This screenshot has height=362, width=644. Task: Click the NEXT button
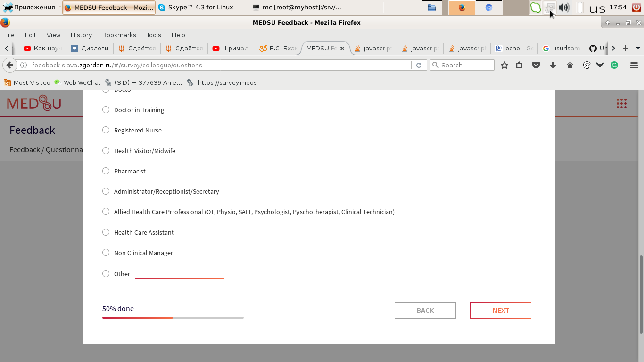(501, 310)
